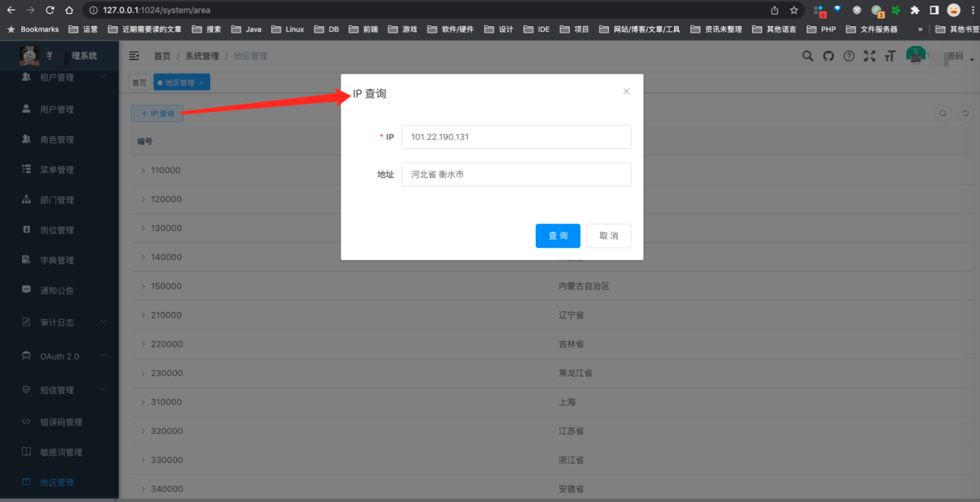Click the IP input field

516,137
